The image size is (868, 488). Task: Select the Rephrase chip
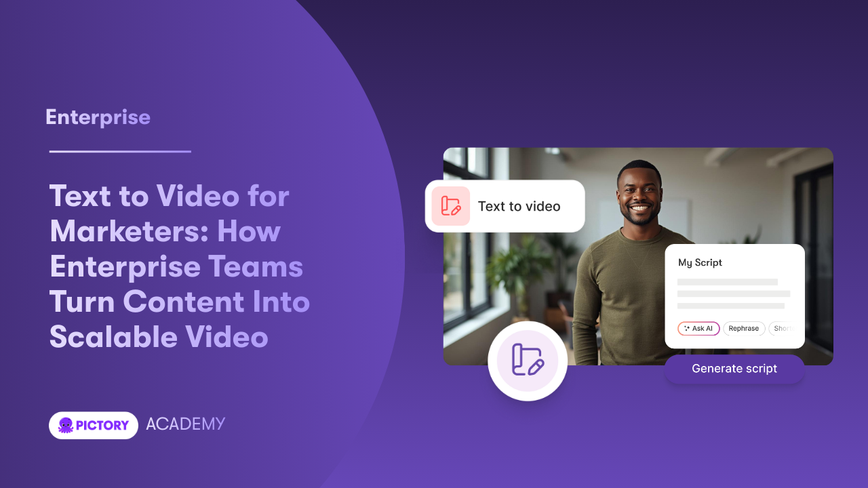[744, 329]
